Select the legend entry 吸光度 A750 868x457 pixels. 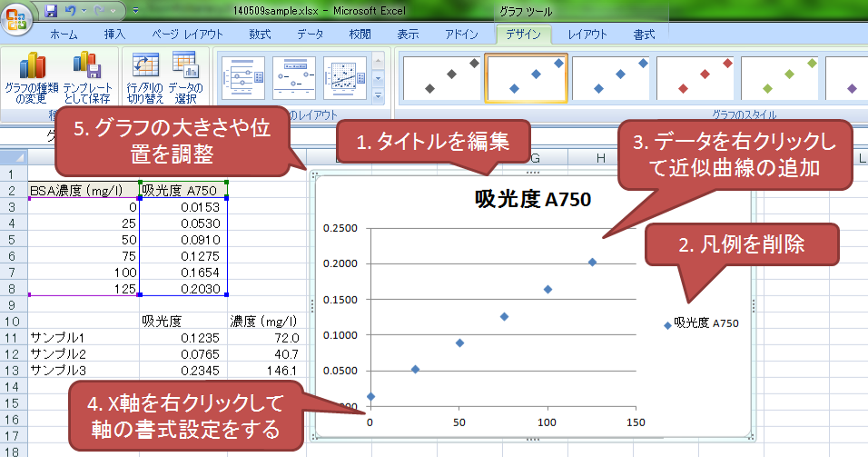705,323
